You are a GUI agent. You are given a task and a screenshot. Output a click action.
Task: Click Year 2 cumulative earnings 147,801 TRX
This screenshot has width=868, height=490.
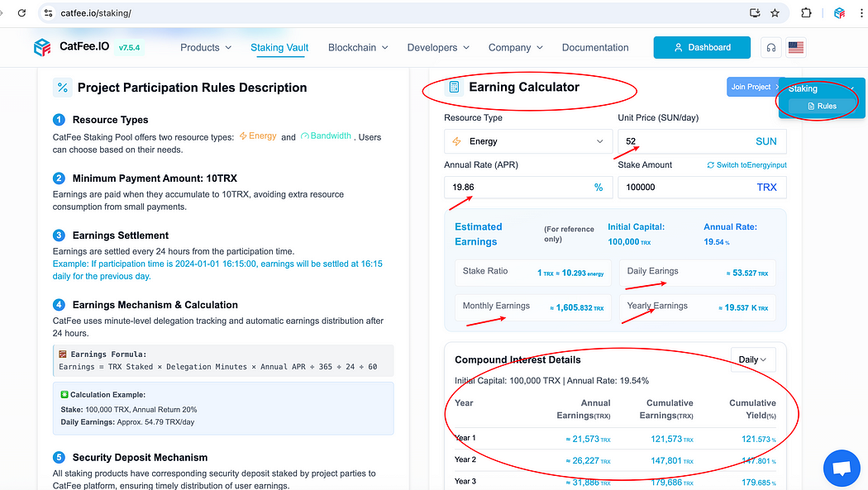[671, 461]
